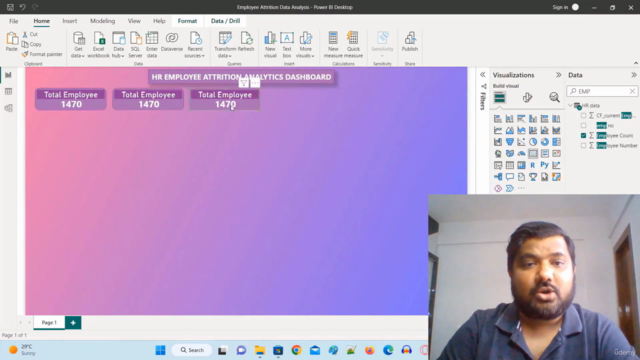Expand the Filters pane
Viewport: 640px width, 360px height.
click(483, 75)
